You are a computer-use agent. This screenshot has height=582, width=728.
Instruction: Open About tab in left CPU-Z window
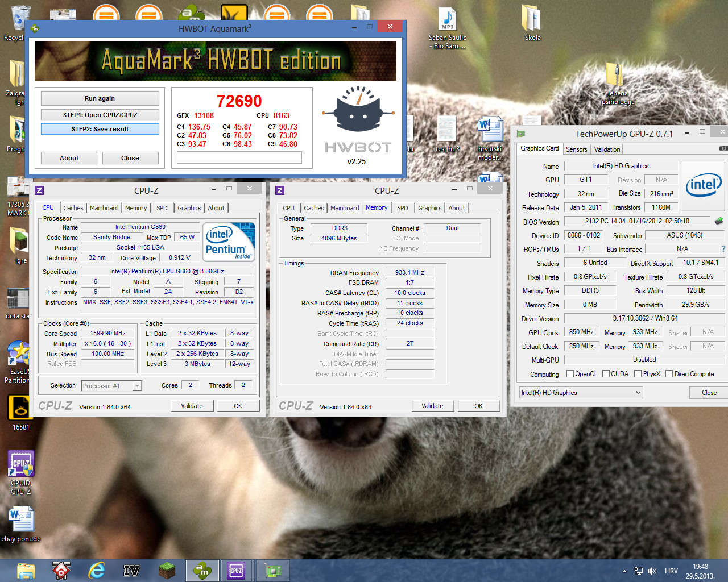pyautogui.click(x=216, y=208)
